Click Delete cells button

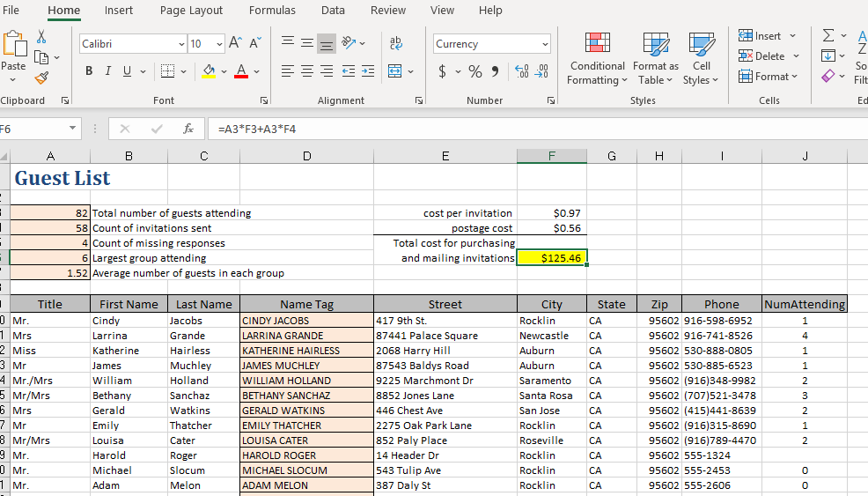coord(761,56)
